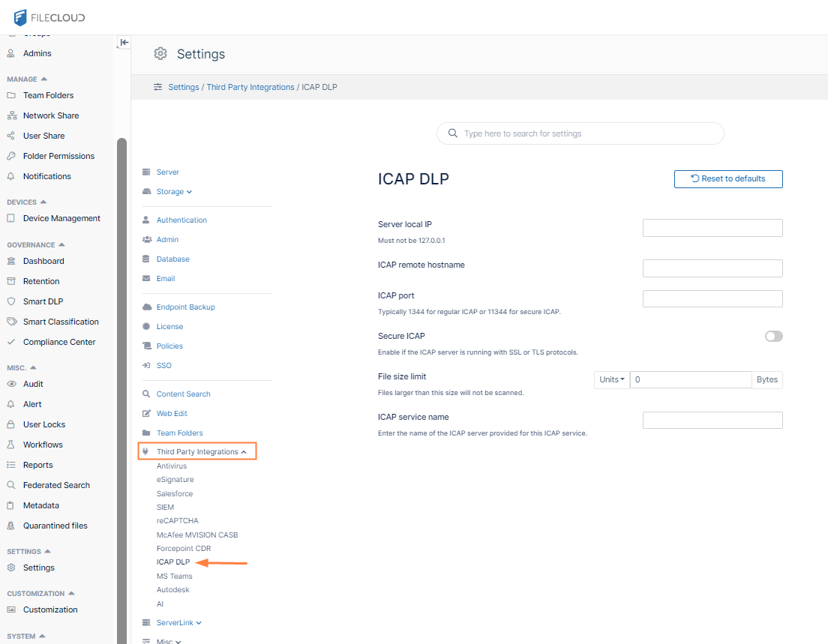Viewport: 828px width, 644px height.
Task: Click the Quarantined files icon
Action: (x=11, y=526)
